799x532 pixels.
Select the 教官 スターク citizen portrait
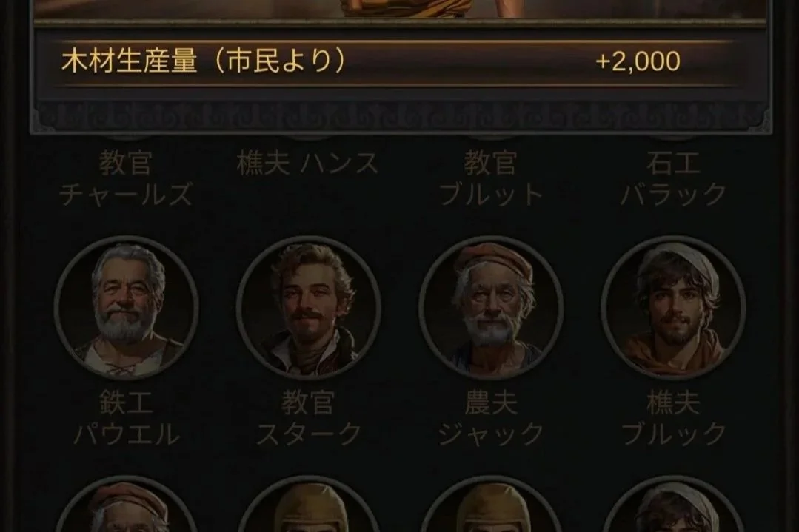coord(308,308)
